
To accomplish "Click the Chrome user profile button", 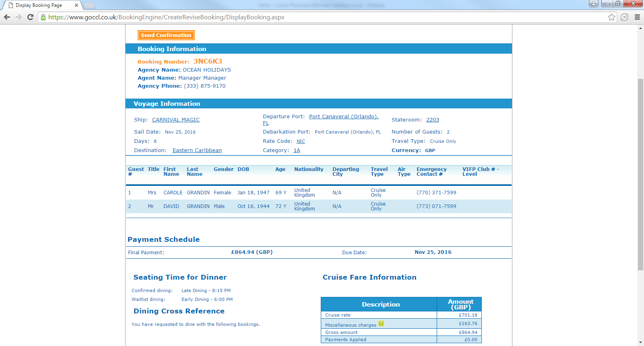I will coord(593,4).
